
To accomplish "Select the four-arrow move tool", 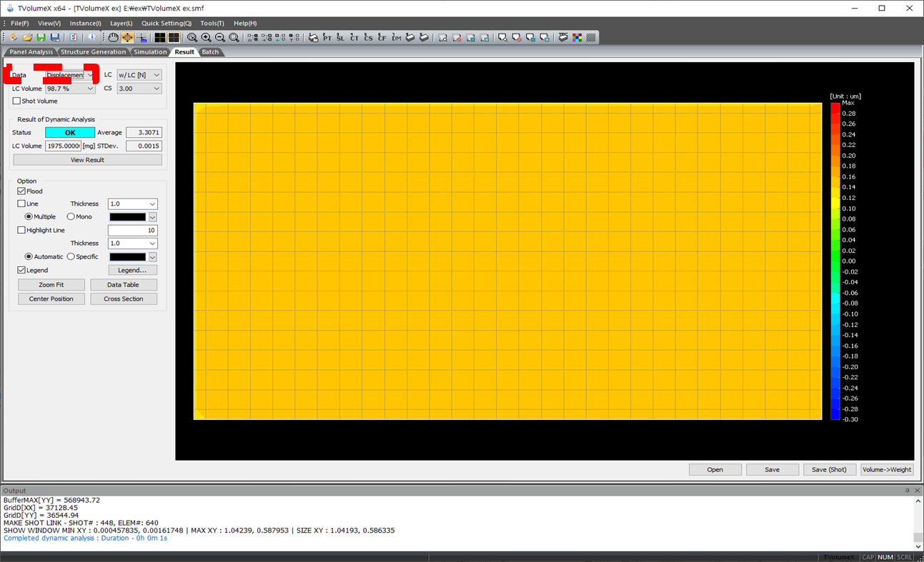I will (127, 37).
